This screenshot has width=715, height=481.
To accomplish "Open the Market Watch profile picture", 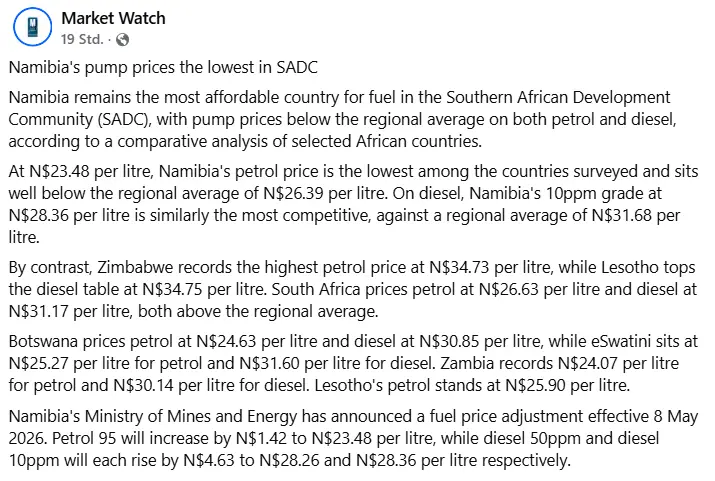I will (x=32, y=26).
